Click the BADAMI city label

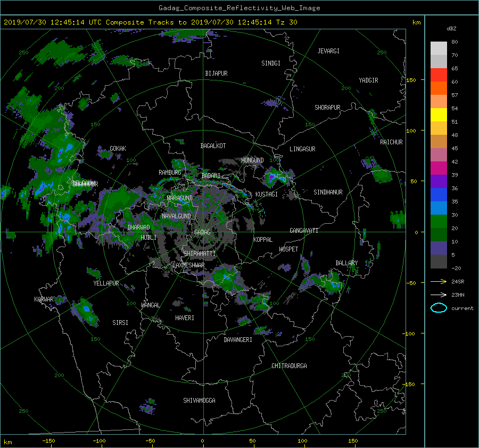pos(211,176)
